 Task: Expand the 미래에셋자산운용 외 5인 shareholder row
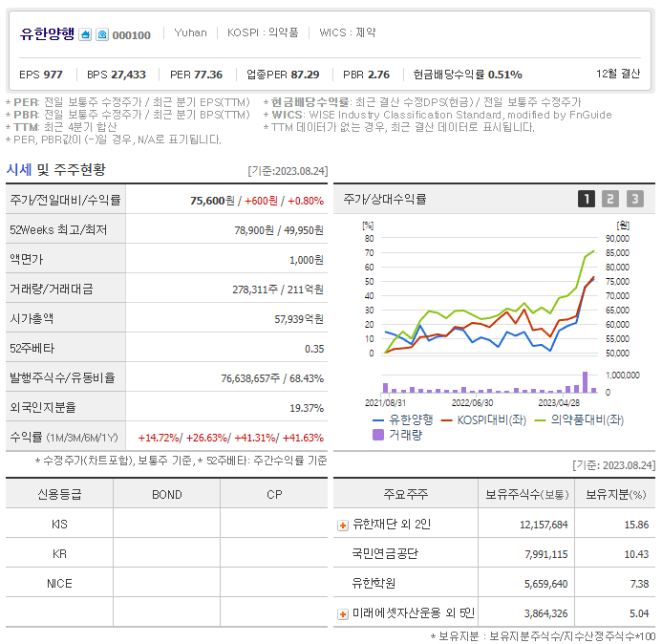click(343, 614)
